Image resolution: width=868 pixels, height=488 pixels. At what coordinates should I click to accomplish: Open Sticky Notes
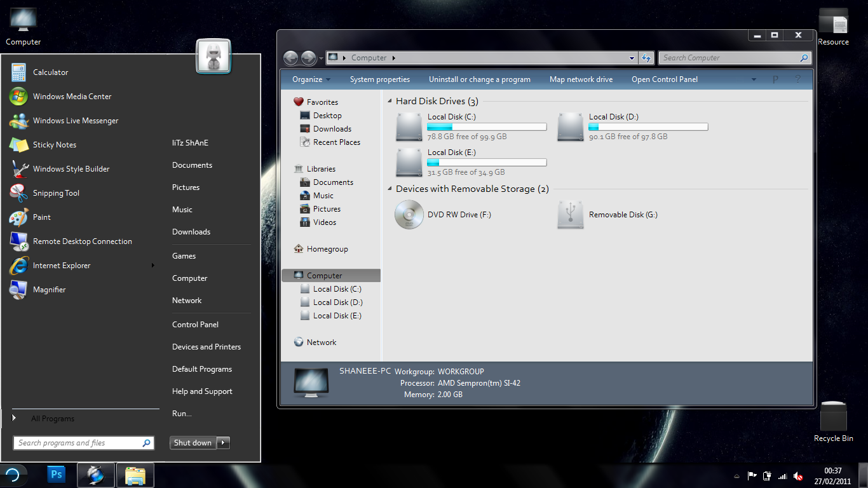click(x=80, y=145)
